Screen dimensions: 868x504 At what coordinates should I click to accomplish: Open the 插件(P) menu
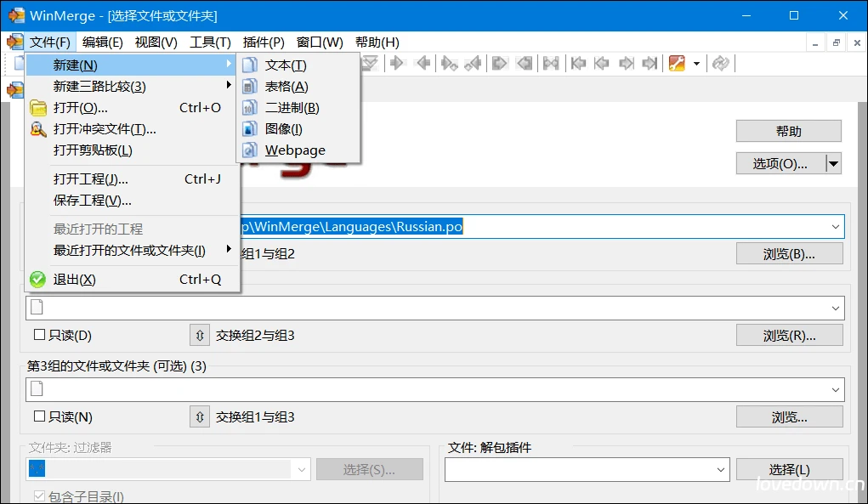tap(263, 42)
